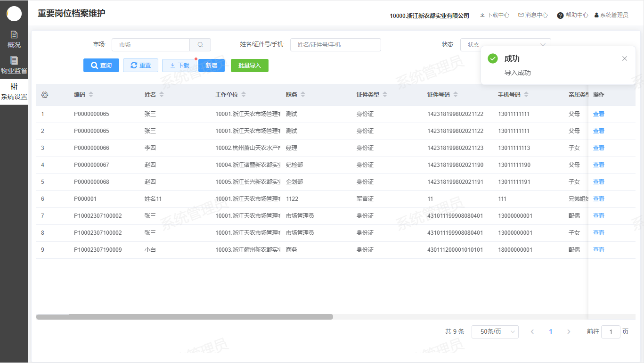Click the horizontal table scrollbar

point(185,317)
